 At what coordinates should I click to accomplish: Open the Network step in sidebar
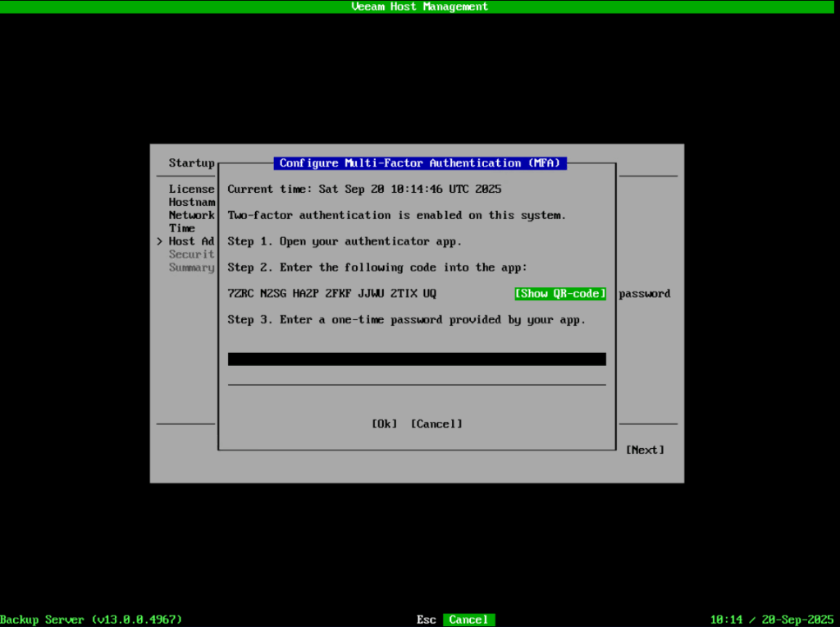[x=191, y=215]
